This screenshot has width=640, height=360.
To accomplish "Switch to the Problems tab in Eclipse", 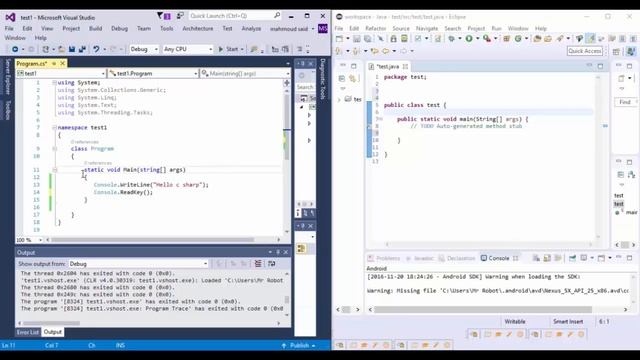I will (x=384, y=258).
